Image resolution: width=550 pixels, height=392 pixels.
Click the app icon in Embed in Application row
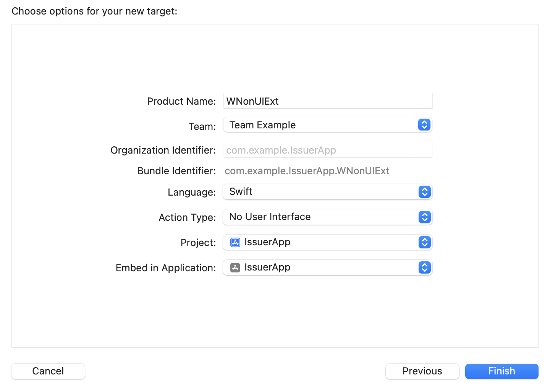(x=235, y=267)
